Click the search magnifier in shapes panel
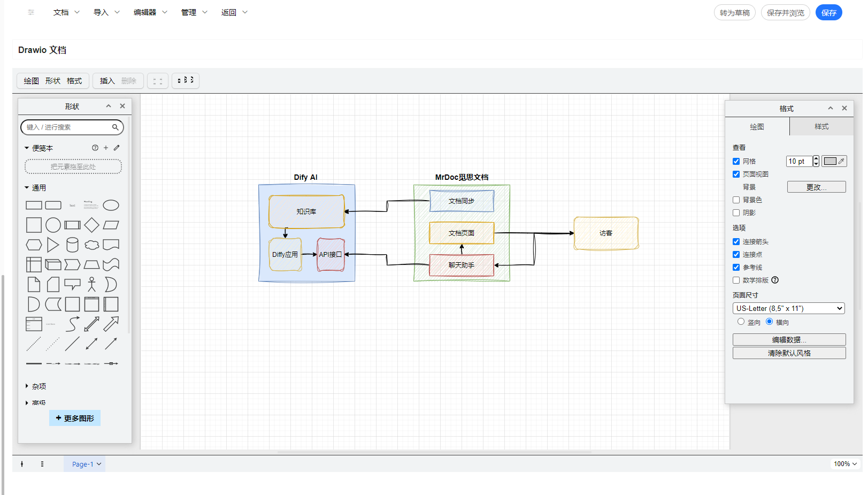 click(115, 127)
